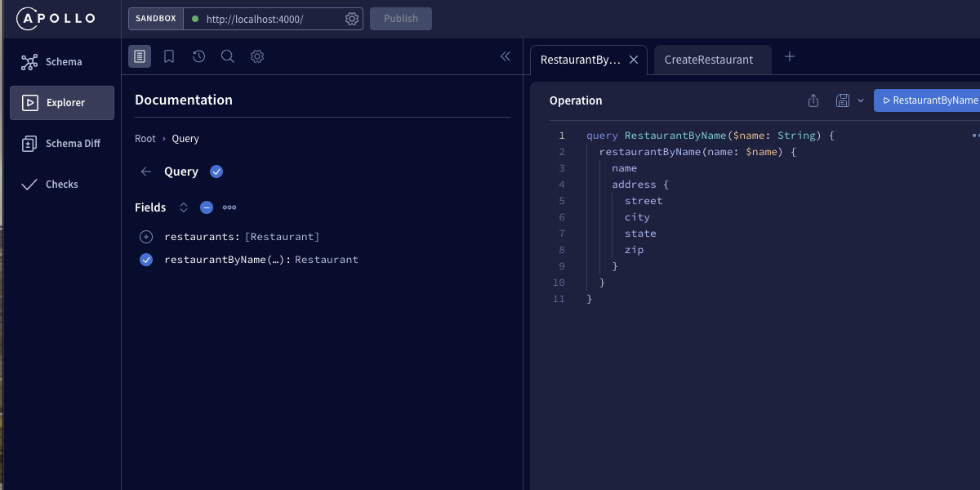Open the documentation settings gear
Image resolution: width=980 pixels, height=490 pixels.
257,56
